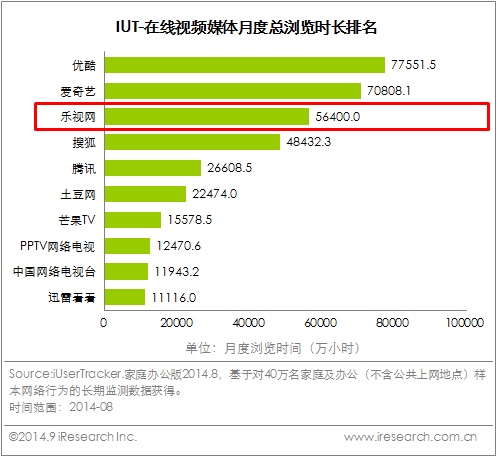
Task: Click the axis unit caption 单位：月度浏览时间（万小时）
Action: tap(273, 348)
